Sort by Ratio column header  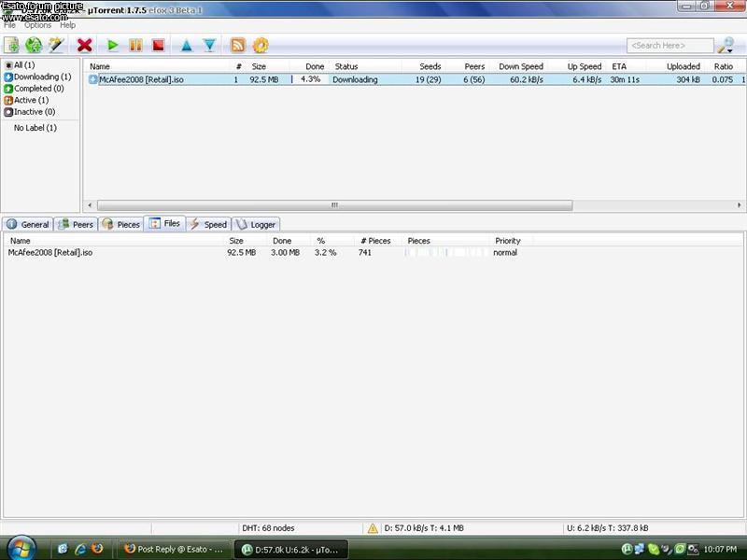(723, 66)
